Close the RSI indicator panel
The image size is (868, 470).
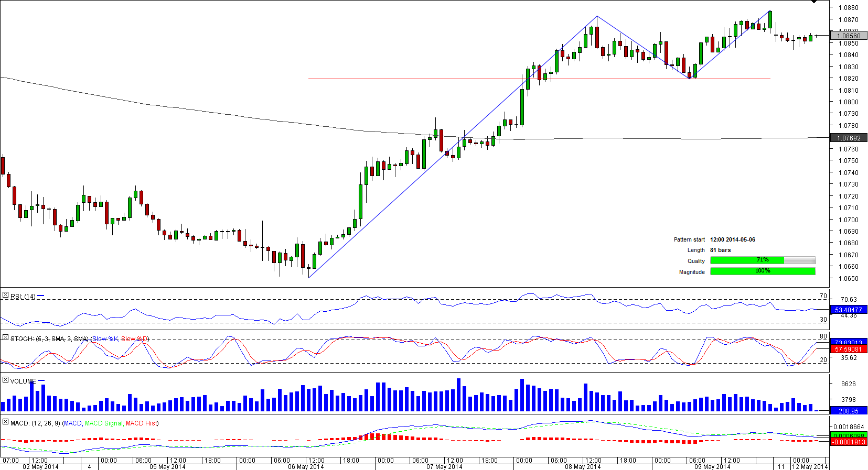tap(5, 296)
